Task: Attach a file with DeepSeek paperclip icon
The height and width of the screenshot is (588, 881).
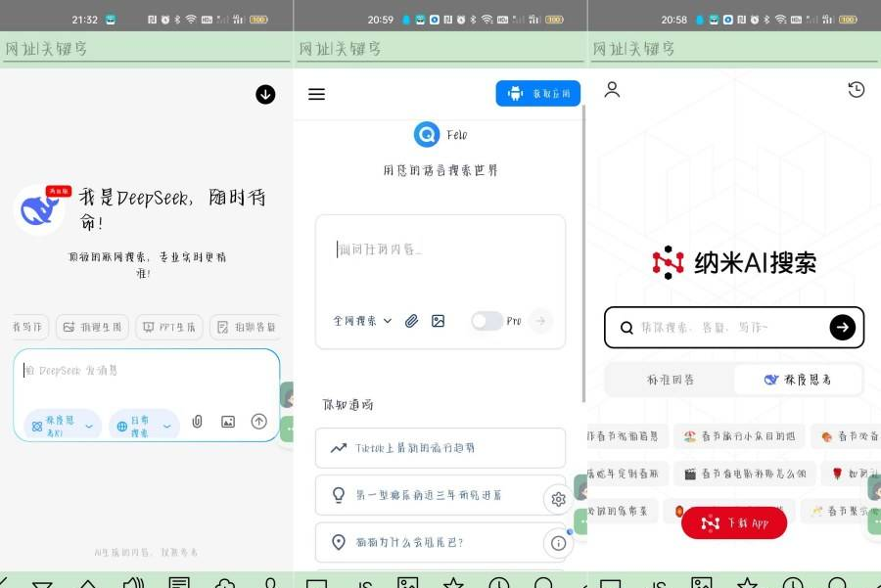Action: tap(197, 422)
